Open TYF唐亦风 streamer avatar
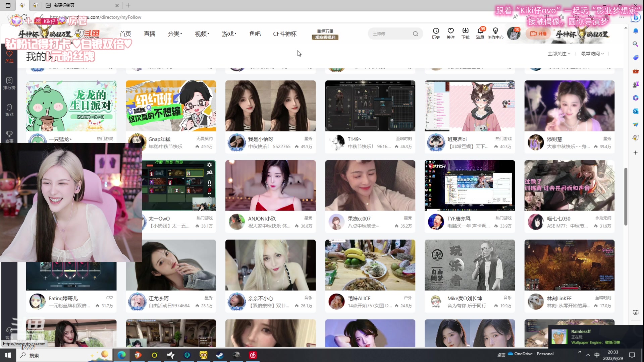 (x=436, y=222)
